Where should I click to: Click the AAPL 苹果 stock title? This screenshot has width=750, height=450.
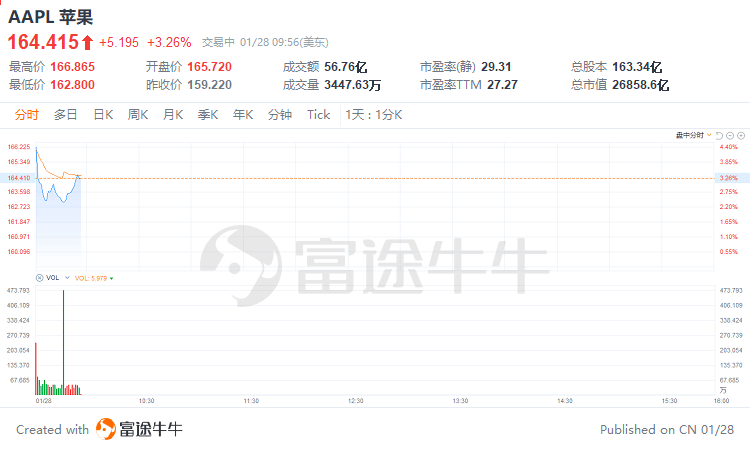coord(50,17)
